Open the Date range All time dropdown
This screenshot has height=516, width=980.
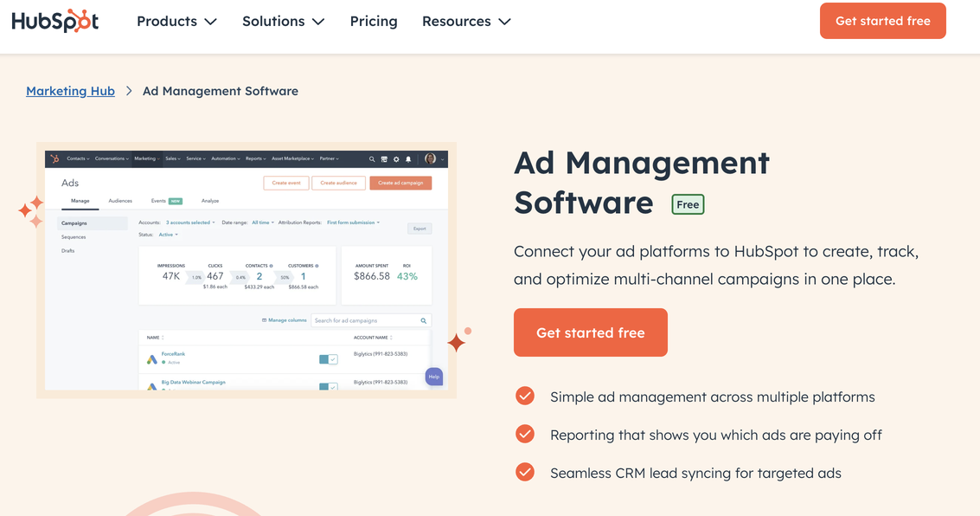pyautogui.click(x=261, y=222)
